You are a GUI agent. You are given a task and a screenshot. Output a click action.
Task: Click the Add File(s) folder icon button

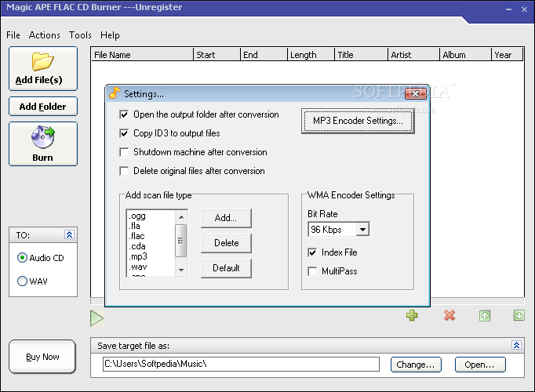[x=43, y=68]
